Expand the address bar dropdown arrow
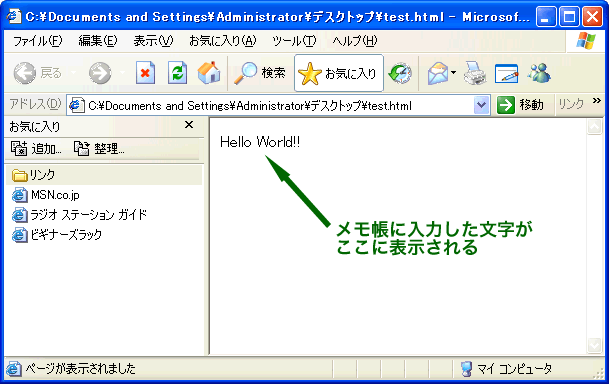The height and width of the screenshot is (384, 609). click(x=481, y=105)
